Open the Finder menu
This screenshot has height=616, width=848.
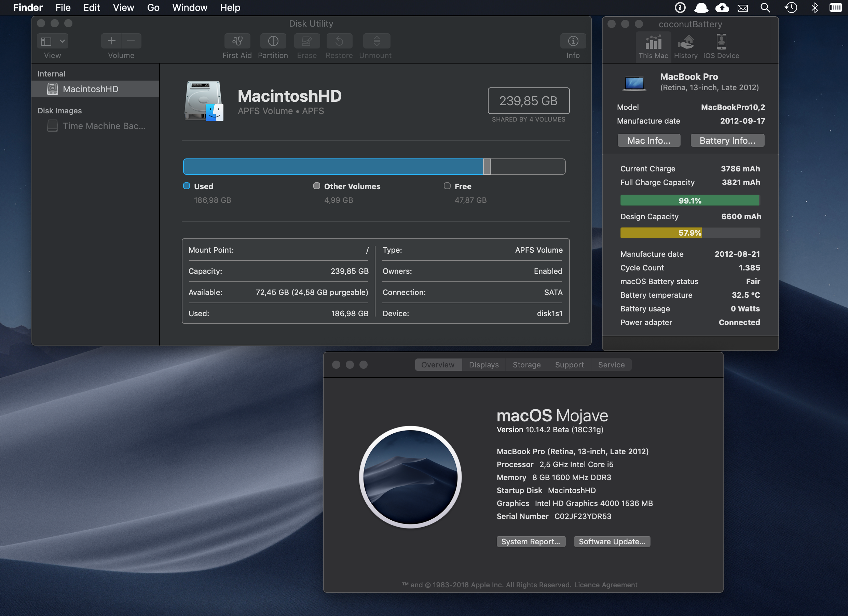pyautogui.click(x=28, y=8)
